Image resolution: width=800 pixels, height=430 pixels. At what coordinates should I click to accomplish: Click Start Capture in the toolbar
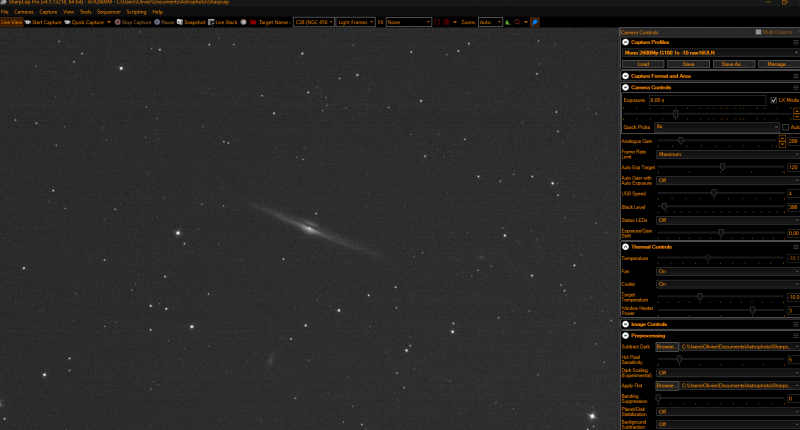click(x=43, y=22)
